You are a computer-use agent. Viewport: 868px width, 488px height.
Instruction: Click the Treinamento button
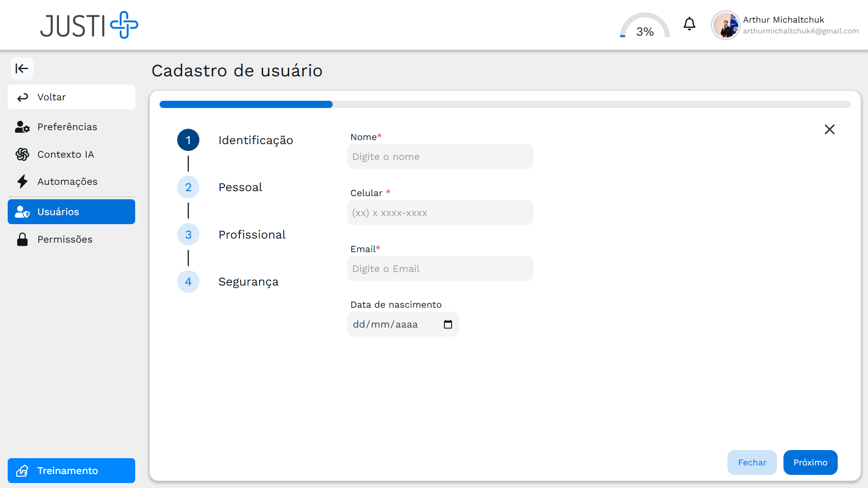click(x=71, y=471)
